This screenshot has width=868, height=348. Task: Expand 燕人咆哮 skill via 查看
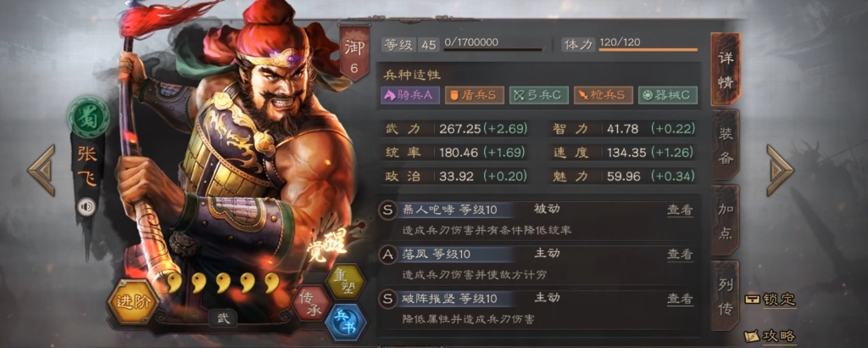[680, 210]
